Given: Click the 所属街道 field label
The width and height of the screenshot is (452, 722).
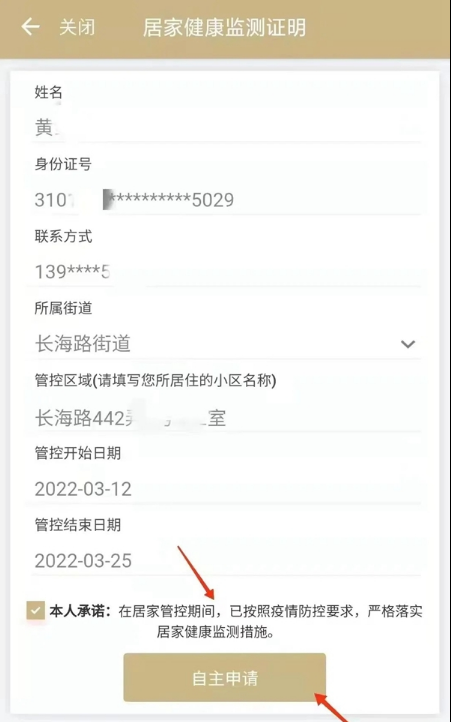Looking at the screenshot, I should click(63, 308).
